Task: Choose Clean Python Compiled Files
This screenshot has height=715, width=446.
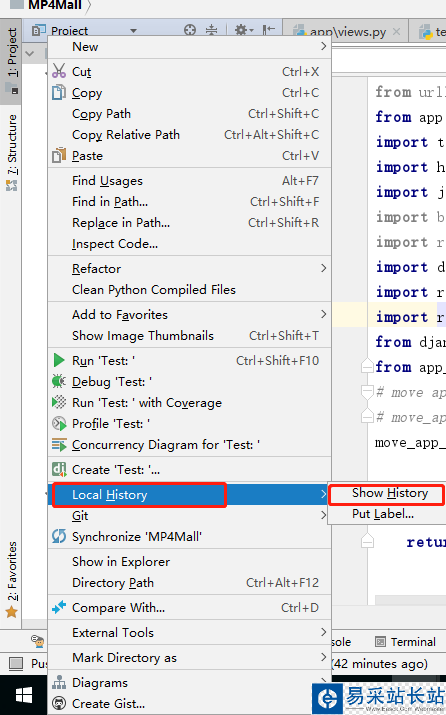Action: coord(189,290)
